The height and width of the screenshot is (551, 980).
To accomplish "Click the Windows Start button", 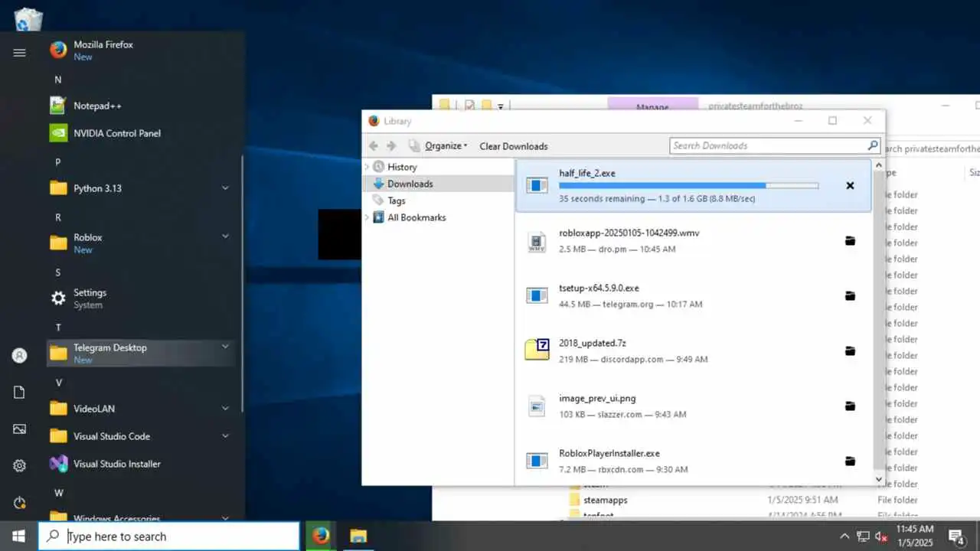I will 18,536.
